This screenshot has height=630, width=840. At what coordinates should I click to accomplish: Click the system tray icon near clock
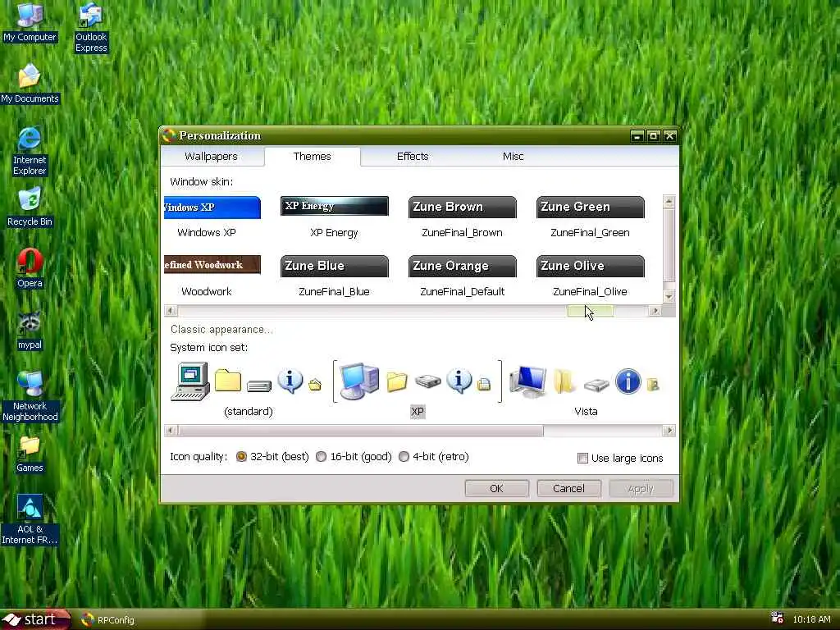777,618
